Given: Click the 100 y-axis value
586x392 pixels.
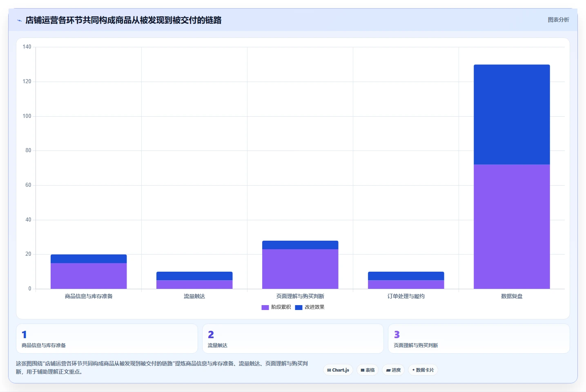Looking at the screenshot, I should coord(27,116).
